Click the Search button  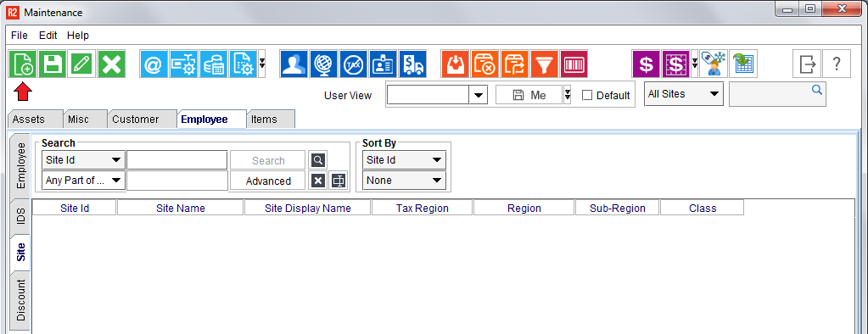coord(268,160)
